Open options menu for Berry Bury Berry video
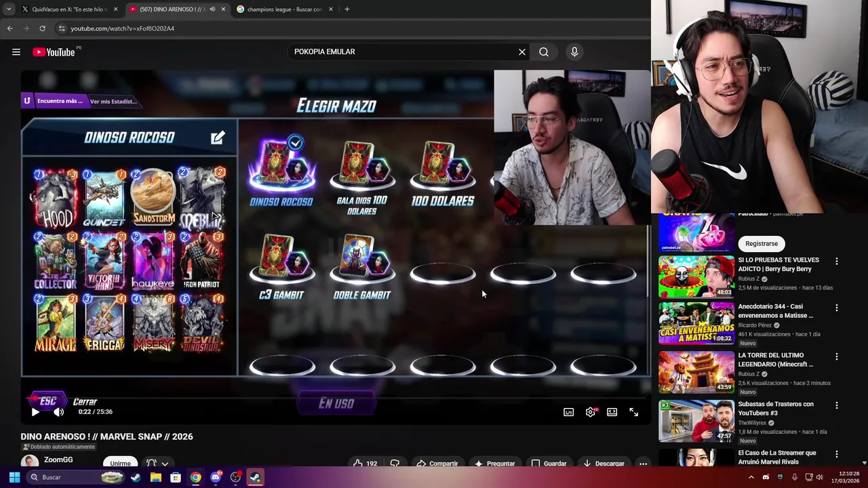Viewport: 868px width, 488px height. 836,262
